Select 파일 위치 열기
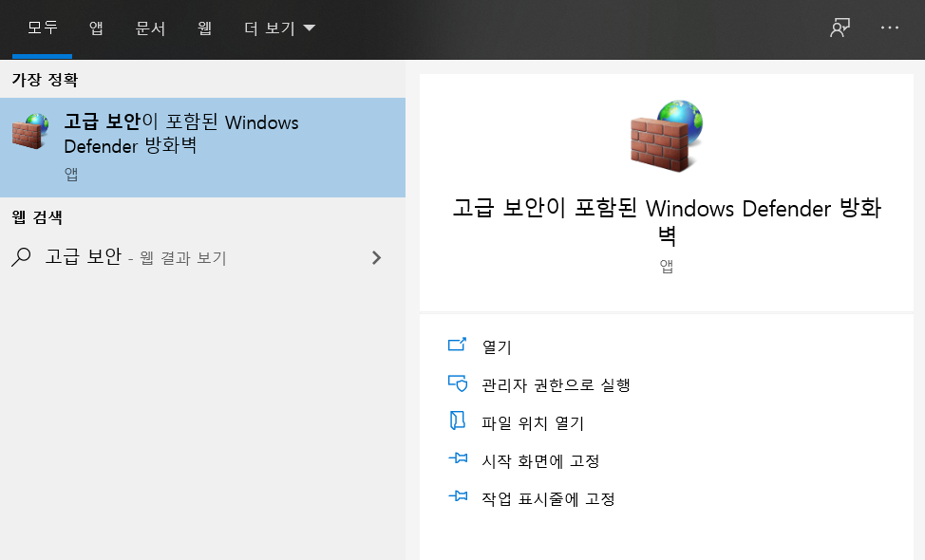925x560 pixels. click(533, 422)
